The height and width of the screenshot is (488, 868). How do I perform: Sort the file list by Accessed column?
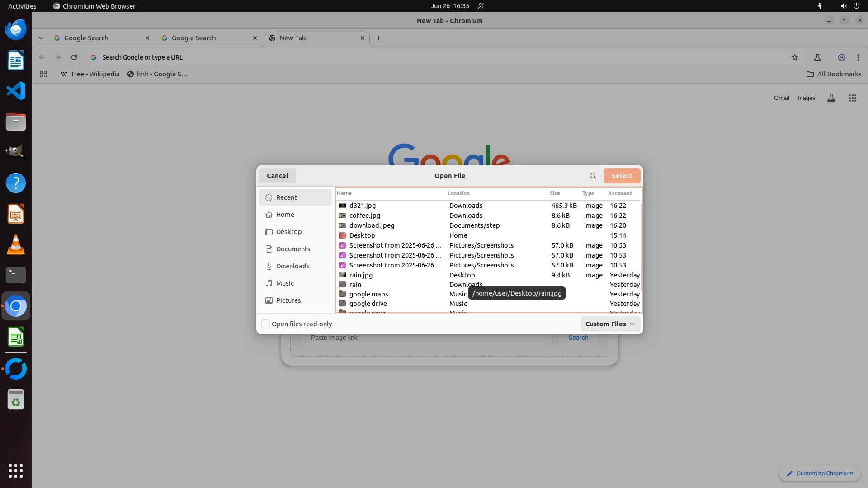620,193
